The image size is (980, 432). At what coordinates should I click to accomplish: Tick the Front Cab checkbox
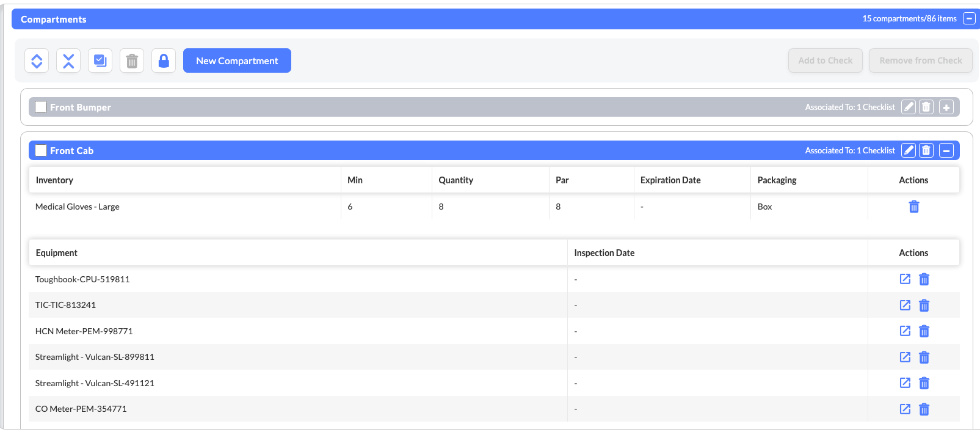point(41,150)
